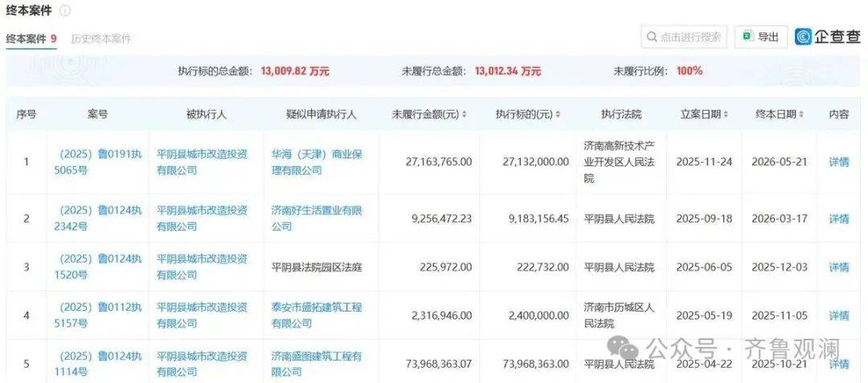Open 泰安市盛拓建筑工程有限公司 link
The width and height of the screenshot is (868, 383).
click(x=316, y=316)
